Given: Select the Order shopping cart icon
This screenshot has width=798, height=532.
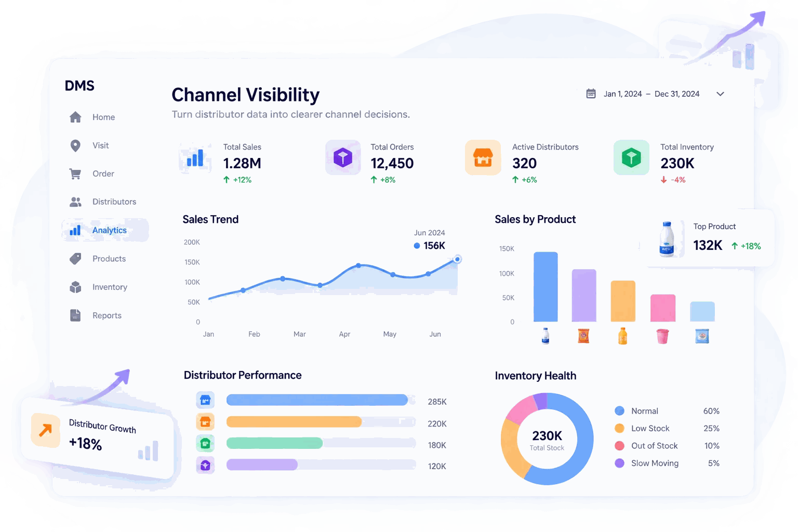Looking at the screenshot, I should click(x=75, y=174).
